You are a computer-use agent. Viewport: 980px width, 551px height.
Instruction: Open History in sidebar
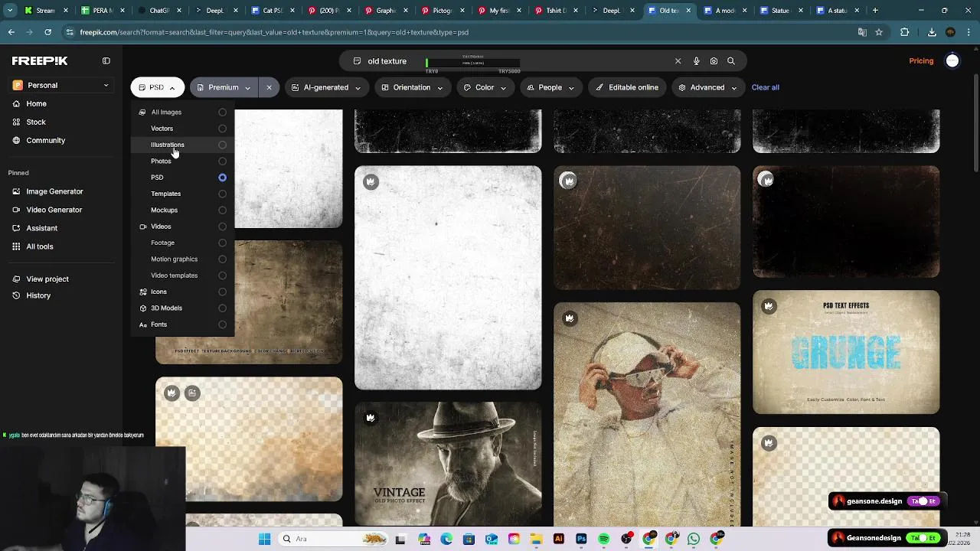[38, 295]
